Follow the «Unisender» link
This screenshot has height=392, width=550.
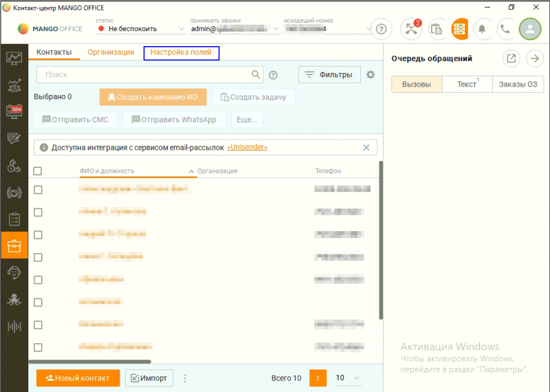pos(247,147)
